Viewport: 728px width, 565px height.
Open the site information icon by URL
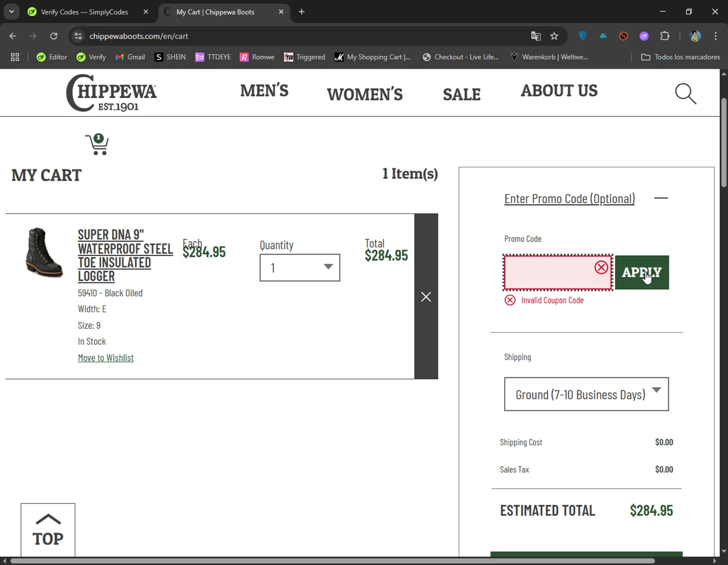pyautogui.click(x=78, y=36)
